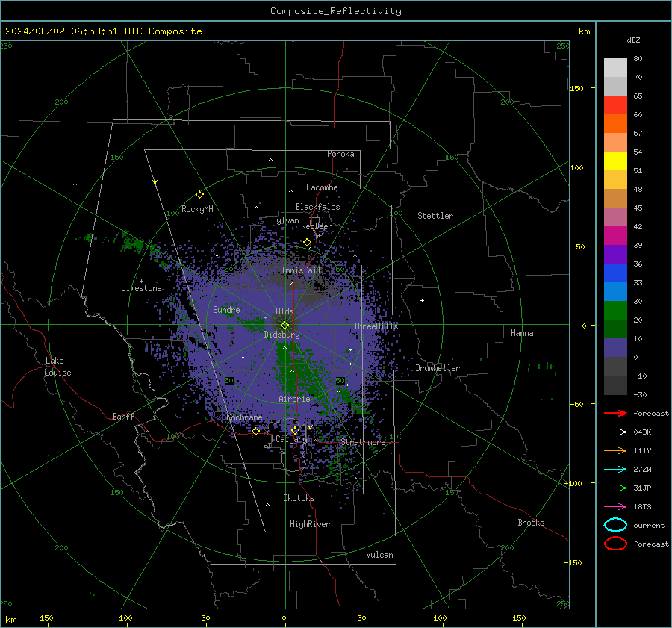Screen dimensions: 672x628
Task: Click the Lacombe city label
Action: point(322,187)
